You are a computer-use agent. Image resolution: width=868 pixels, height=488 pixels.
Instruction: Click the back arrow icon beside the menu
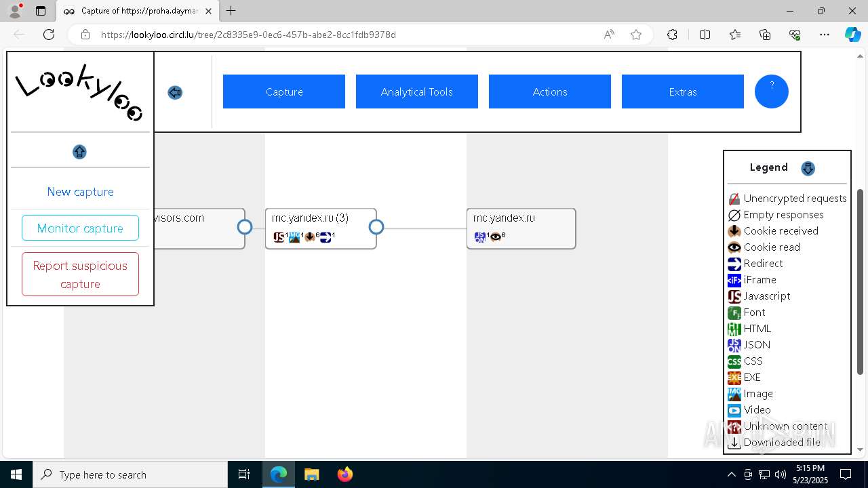[x=175, y=92]
